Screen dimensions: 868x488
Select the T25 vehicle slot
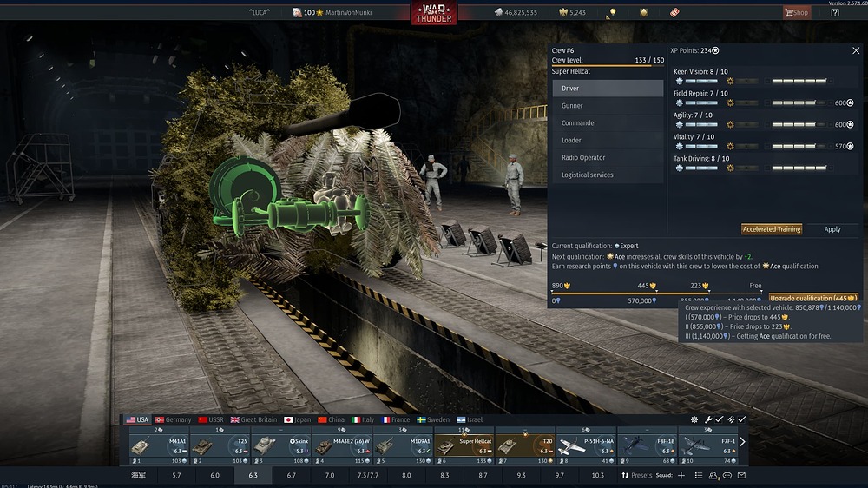[220, 447]
